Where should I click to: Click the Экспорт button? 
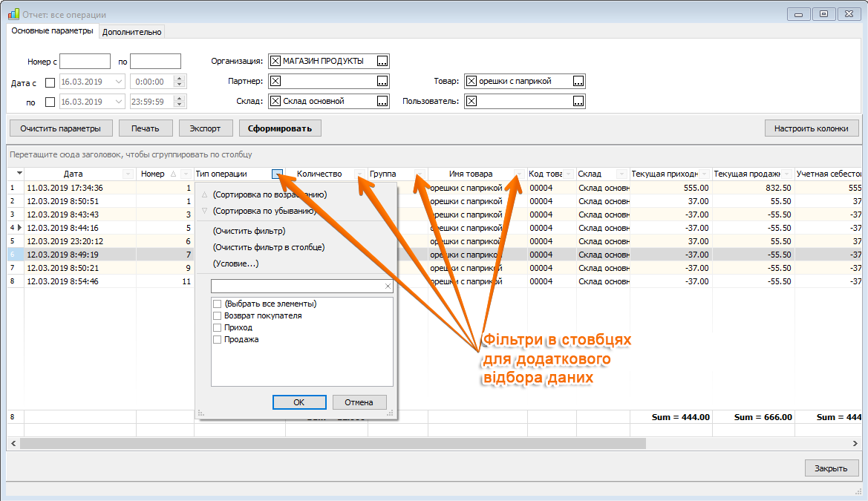[206, 128]
